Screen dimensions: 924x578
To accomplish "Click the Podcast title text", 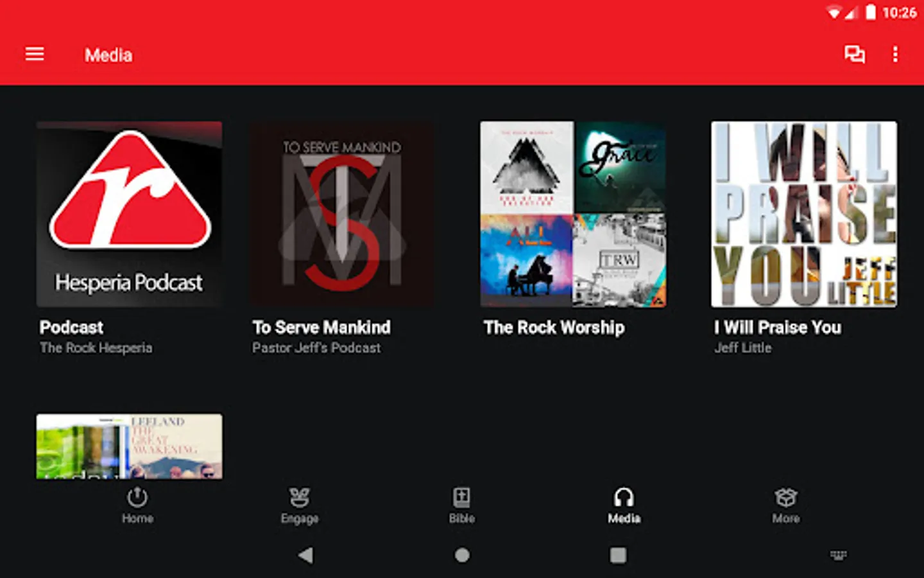I will [71, 328].
